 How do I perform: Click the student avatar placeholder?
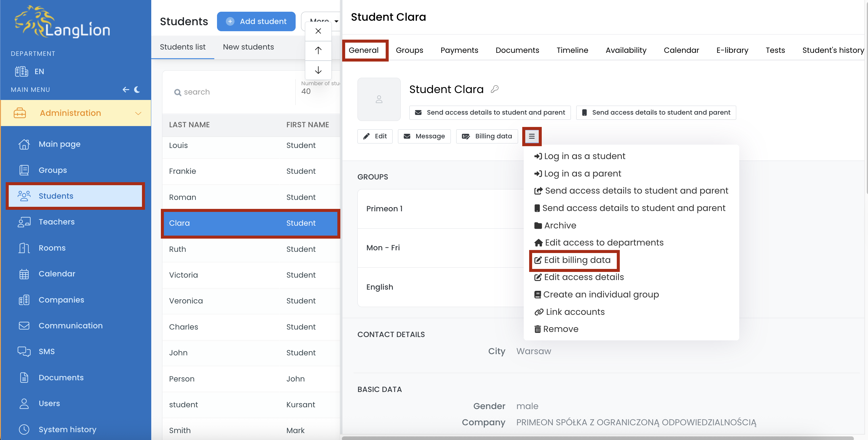pos(379,99)
